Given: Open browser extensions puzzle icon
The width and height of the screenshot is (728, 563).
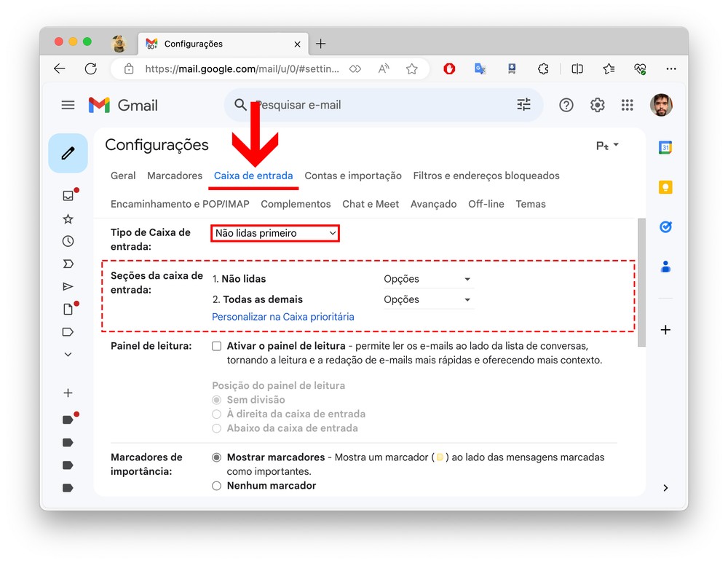Looking at the screenshot, I should tap(543, 68).
